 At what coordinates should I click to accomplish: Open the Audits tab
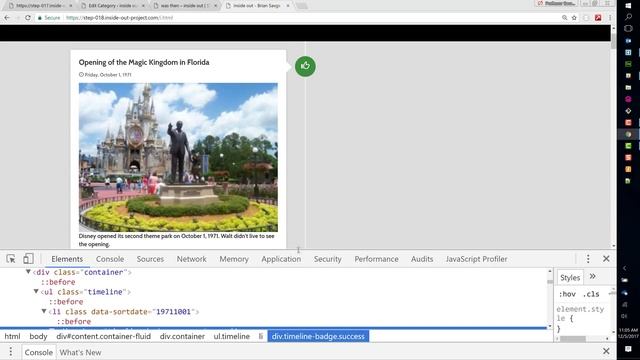click(422, 259)
